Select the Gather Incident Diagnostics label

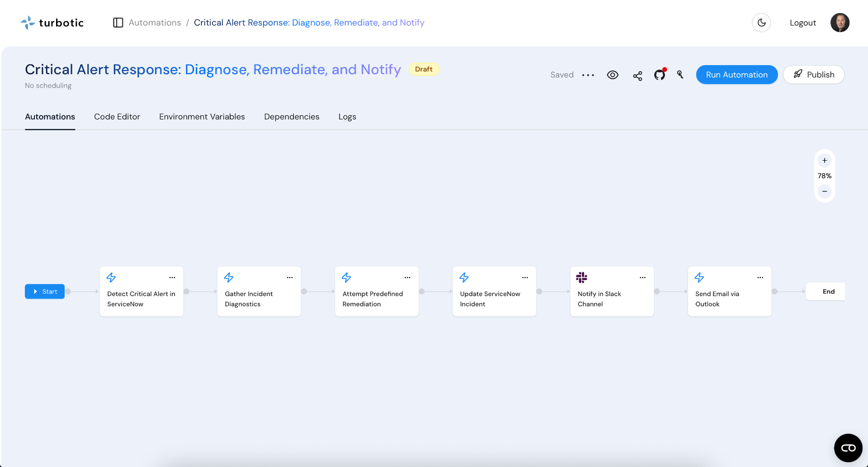click(x=249, y=299)
